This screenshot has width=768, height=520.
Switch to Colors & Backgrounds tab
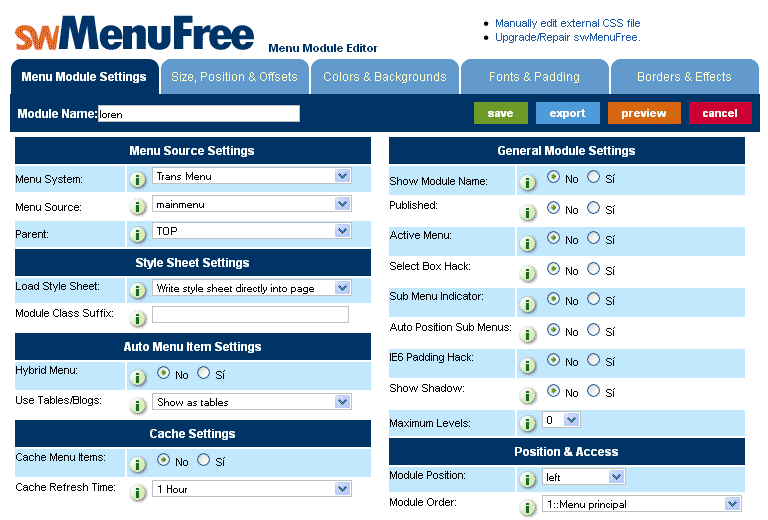[x=385, y=77]
